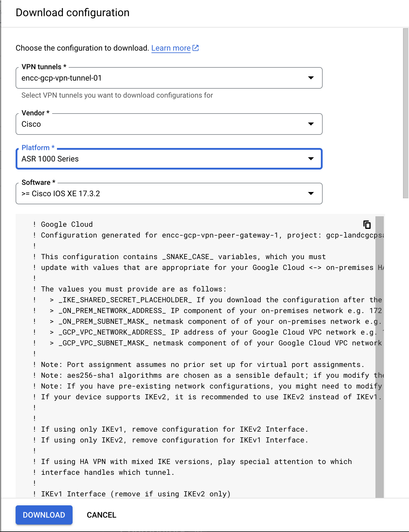
Task: Click 'If using only IKEv1, remove' line
Action: [x=171, y=429]
